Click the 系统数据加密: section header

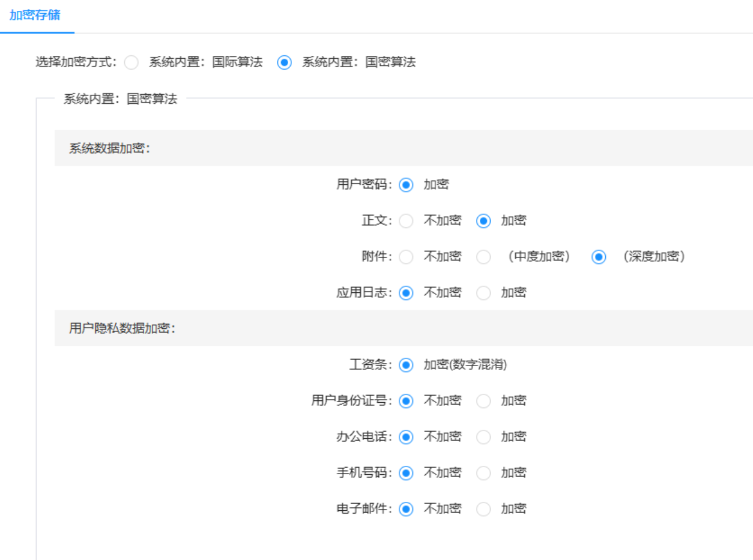[404, 148]
